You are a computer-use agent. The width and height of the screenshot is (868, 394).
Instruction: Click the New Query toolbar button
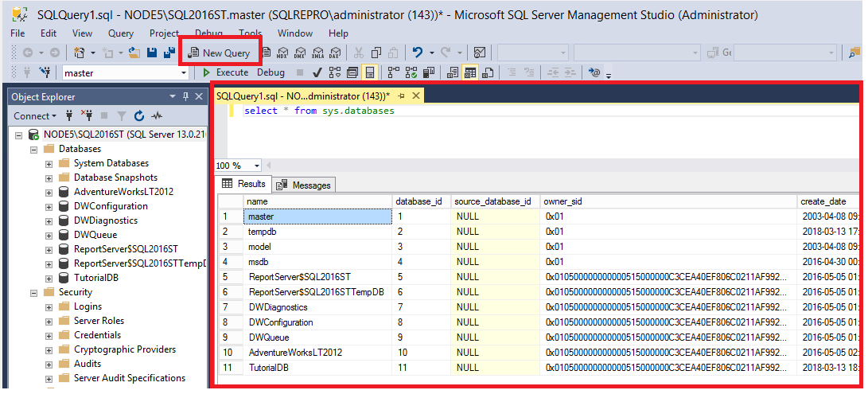pos(219,53)
